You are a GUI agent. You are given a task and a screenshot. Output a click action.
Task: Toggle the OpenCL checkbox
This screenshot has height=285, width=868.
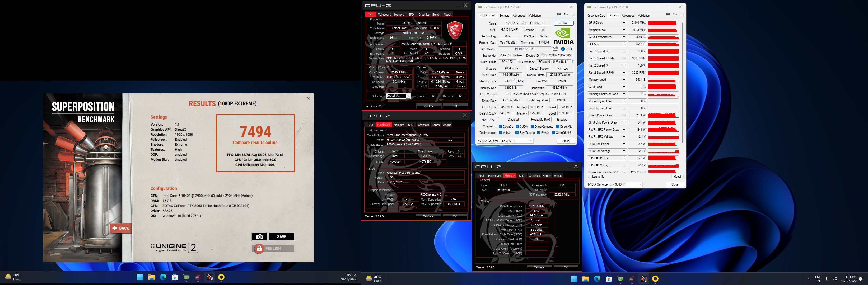click(x=500, y=127)
